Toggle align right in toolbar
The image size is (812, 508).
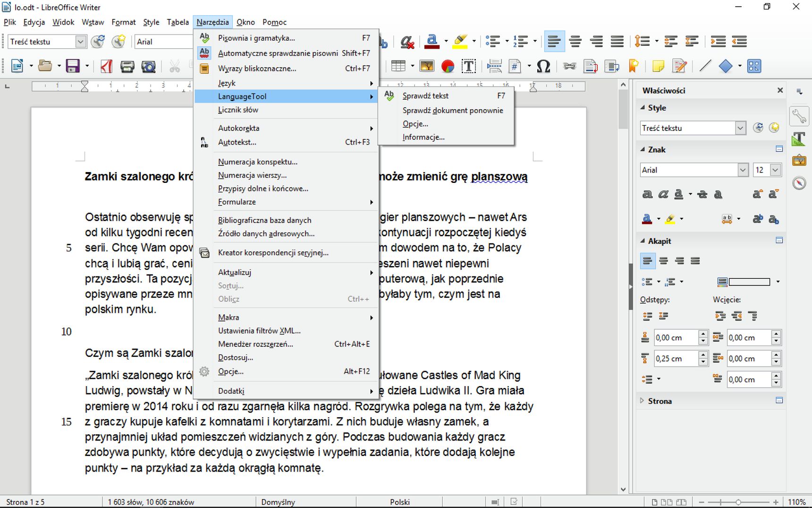[x=596, y=42]
